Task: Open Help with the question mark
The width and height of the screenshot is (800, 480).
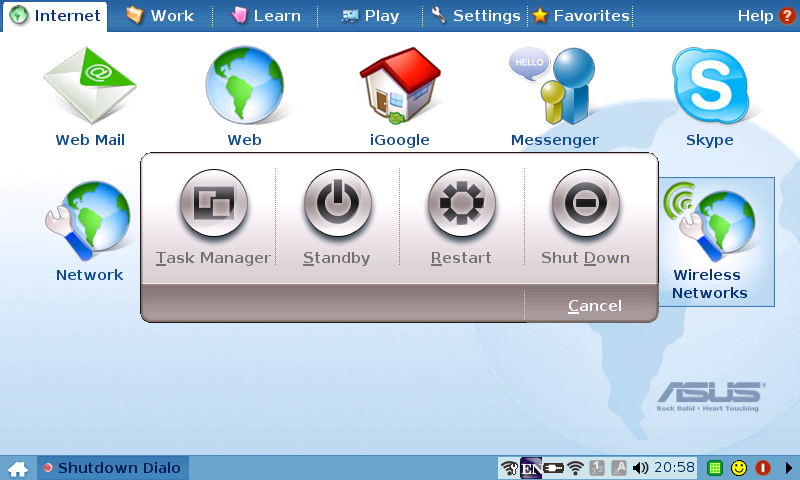Action: point(766,16)
